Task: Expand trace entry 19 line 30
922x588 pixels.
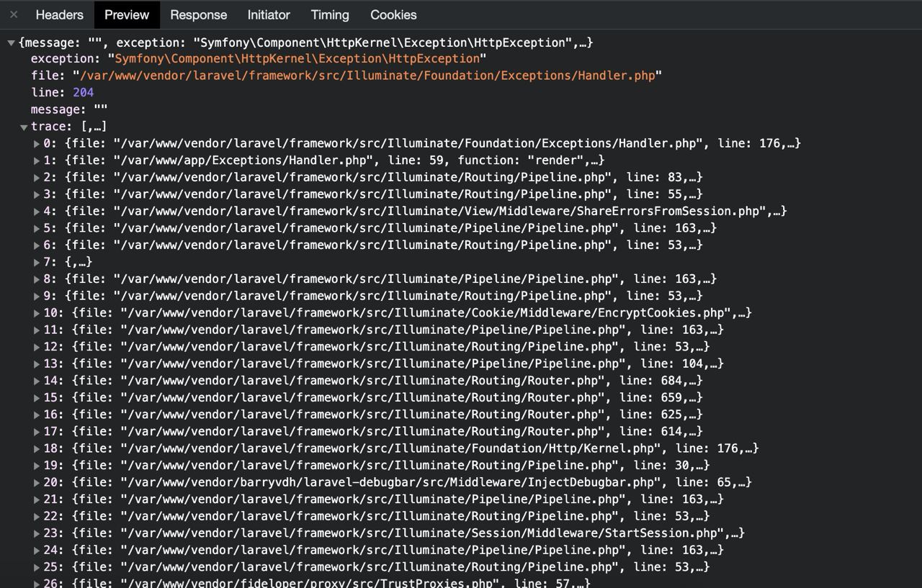Action: (37, 466)
